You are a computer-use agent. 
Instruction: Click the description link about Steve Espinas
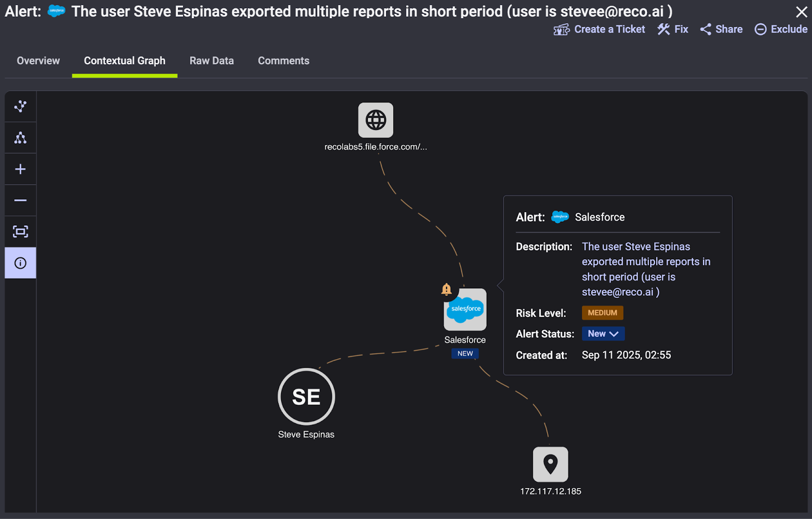646,269
